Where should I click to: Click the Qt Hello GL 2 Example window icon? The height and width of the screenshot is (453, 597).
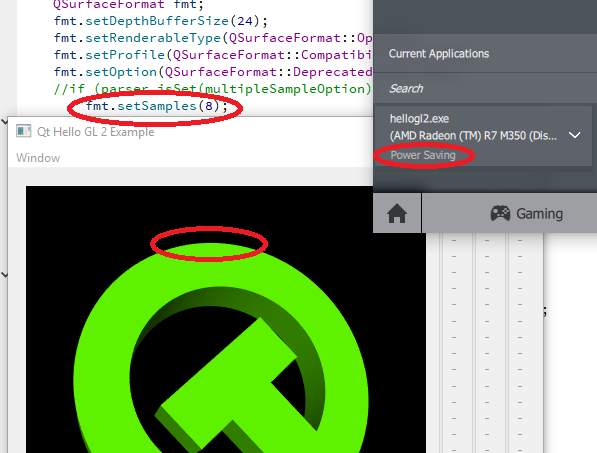[23, 131]
